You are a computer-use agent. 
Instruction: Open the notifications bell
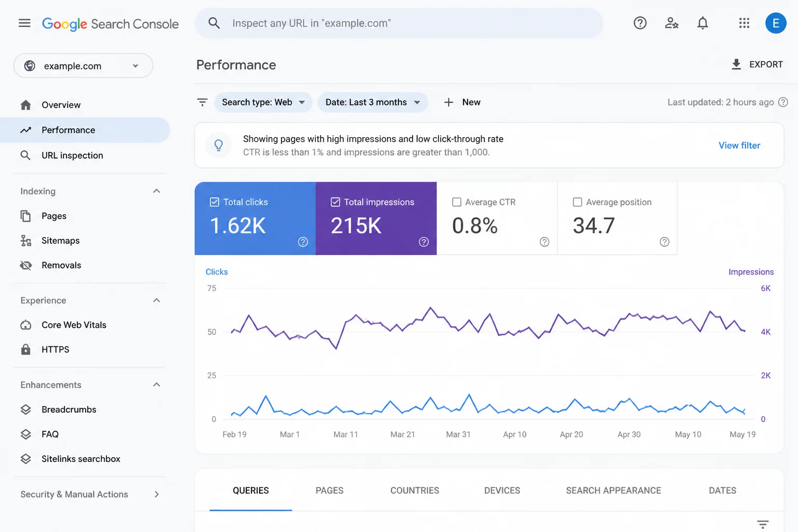click(702, 23)
